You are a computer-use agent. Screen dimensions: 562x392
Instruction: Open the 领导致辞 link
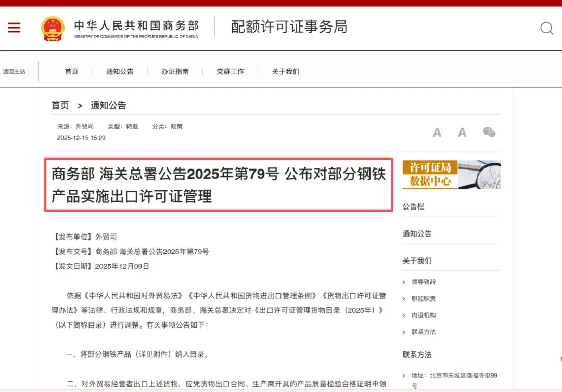(424, 282)
